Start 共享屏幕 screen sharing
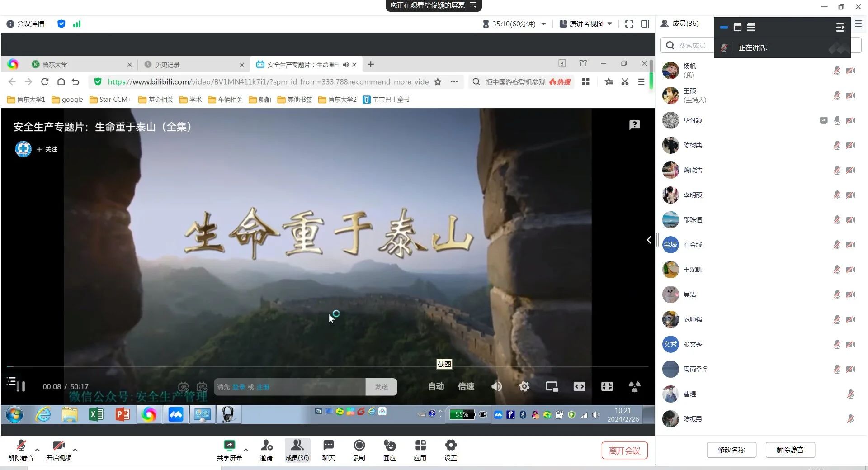 click(229, 450)
